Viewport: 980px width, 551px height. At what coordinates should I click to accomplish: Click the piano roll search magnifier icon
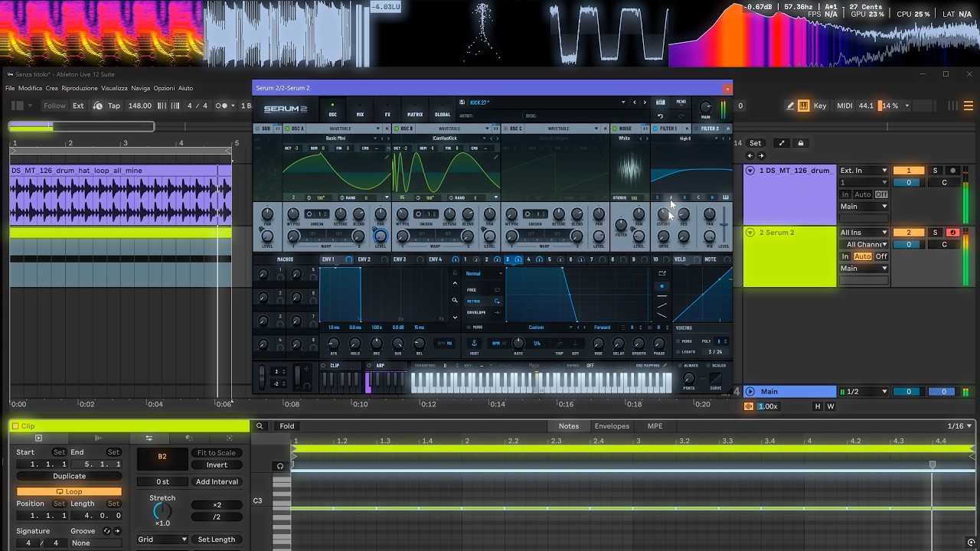point(260,426)
